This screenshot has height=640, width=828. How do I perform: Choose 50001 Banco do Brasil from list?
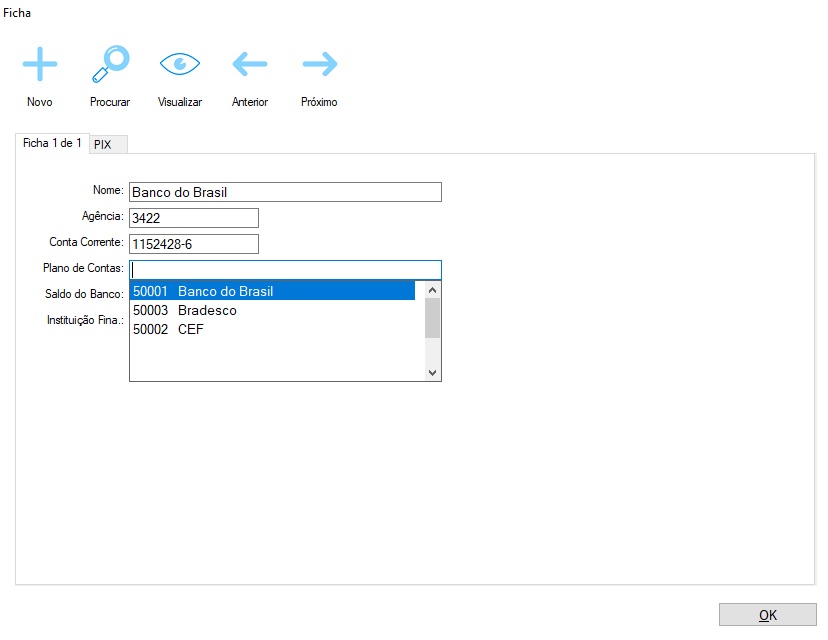pyautogui.click(x=272, y=291)
